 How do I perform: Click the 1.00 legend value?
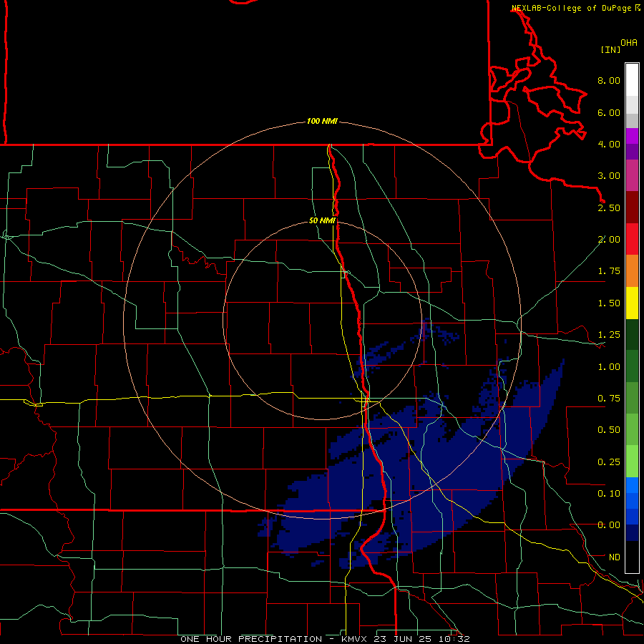[609, 367]
